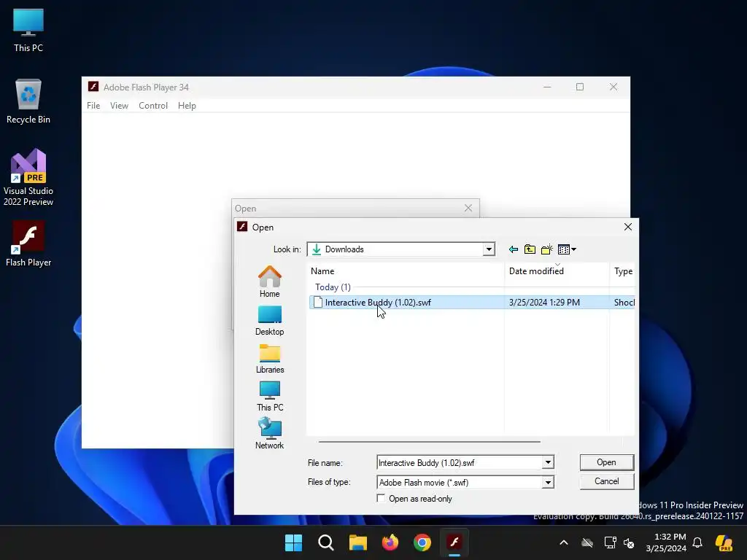Open Windows Start menu
This screenshot has width=747, height=560.
(293, 542)
